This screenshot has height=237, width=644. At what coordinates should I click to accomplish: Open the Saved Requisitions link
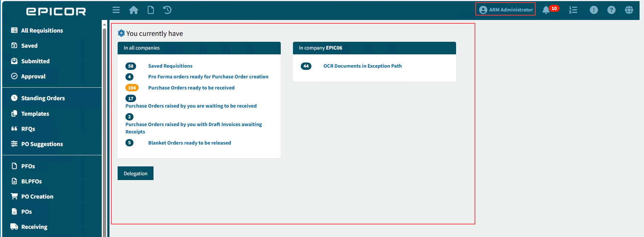[x=170, y=66]
